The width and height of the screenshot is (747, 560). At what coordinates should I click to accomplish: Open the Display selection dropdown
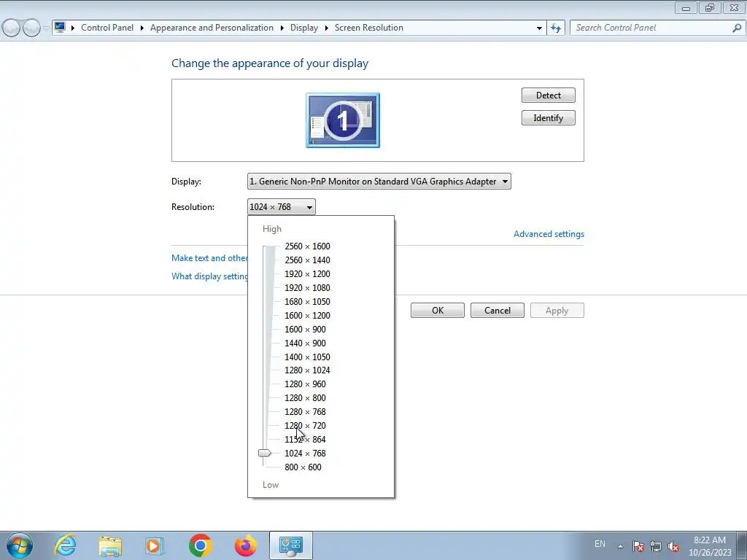tap(379, 182)
